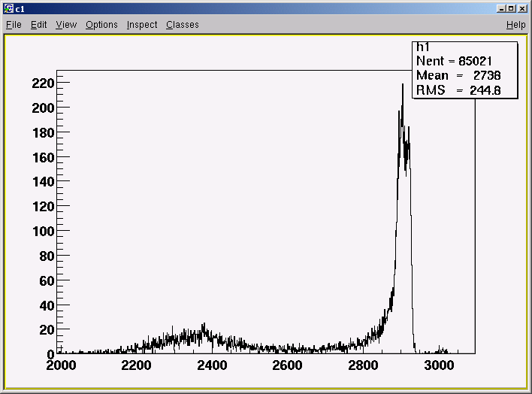532x394 pixels.
Task: Click y-axis label 160
Action: pyautogui.click(x=43, y=158)
